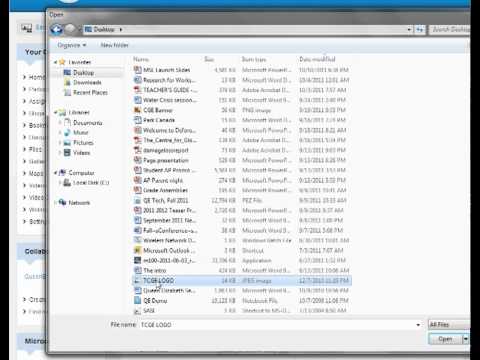Click the Search Desktop field
Image resolution: width=480 pixels, height=360 pixels.
(x=450, y=30)
